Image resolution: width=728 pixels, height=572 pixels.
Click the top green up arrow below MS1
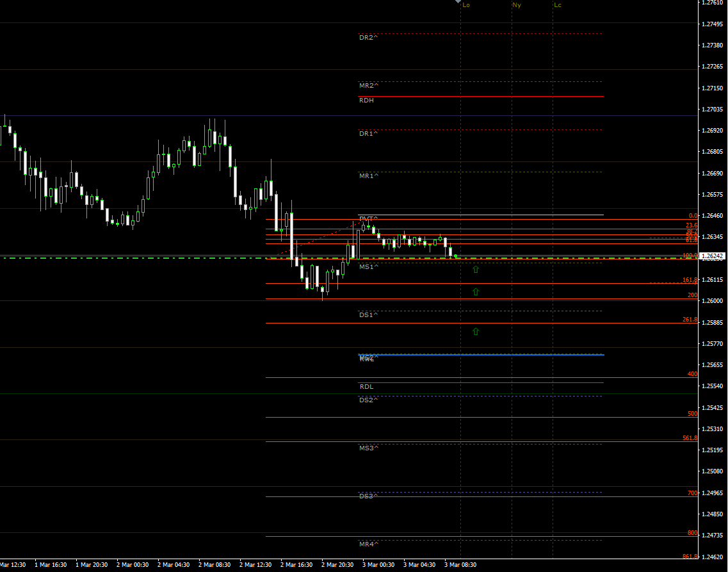[476, 270]
